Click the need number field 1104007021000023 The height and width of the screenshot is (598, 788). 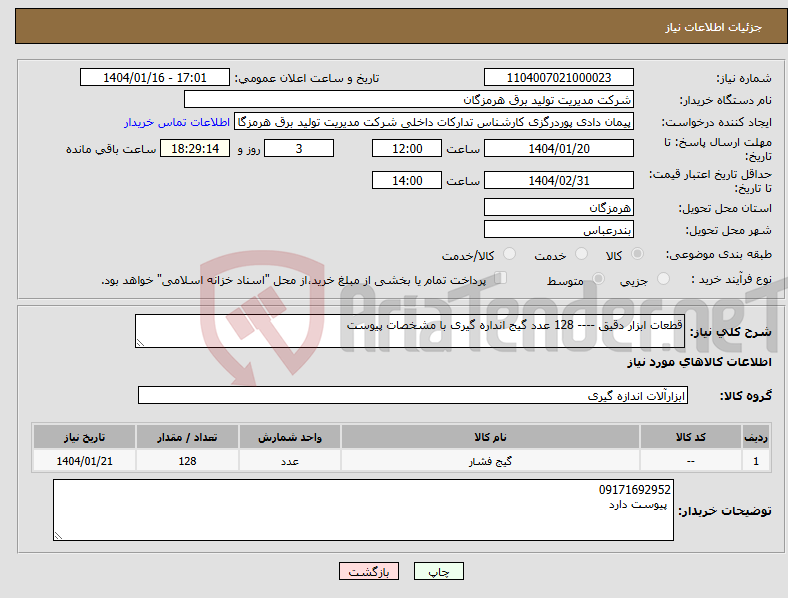click(x=558, y=77)
